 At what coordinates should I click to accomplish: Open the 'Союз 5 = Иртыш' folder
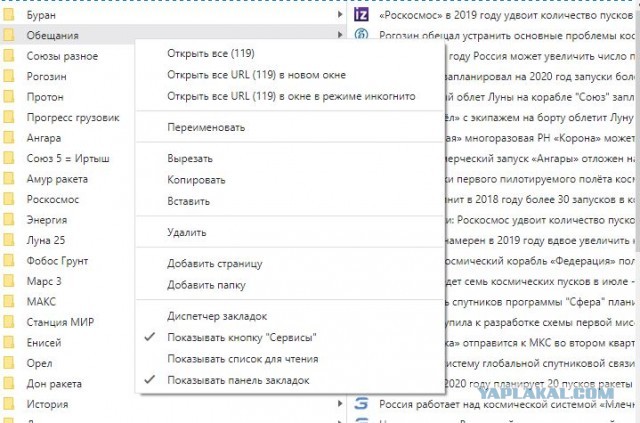68,158
